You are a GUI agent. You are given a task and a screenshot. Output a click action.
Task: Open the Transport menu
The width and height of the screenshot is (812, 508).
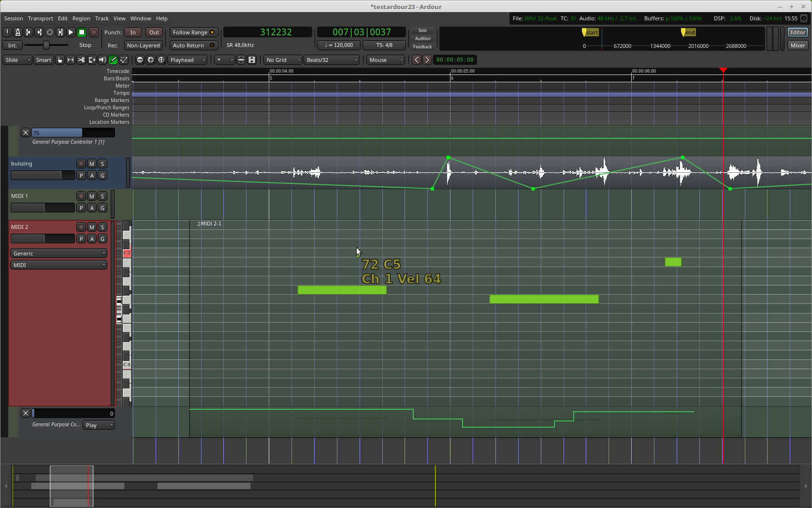(x=41, y=18)
